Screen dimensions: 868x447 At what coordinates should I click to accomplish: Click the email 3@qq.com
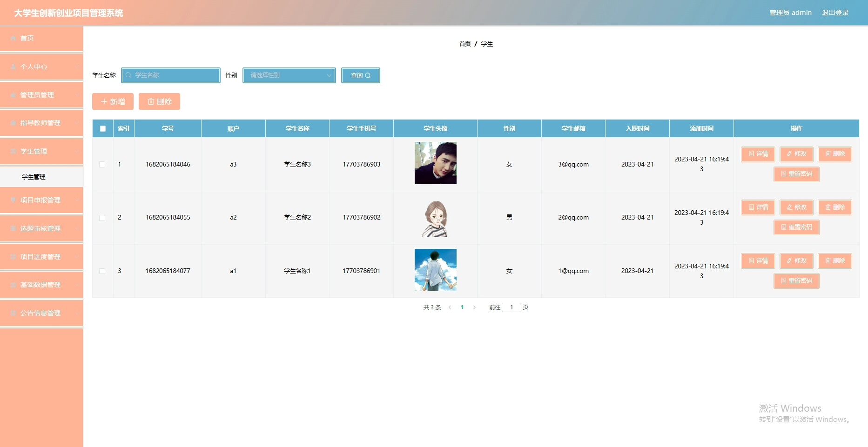573,164
